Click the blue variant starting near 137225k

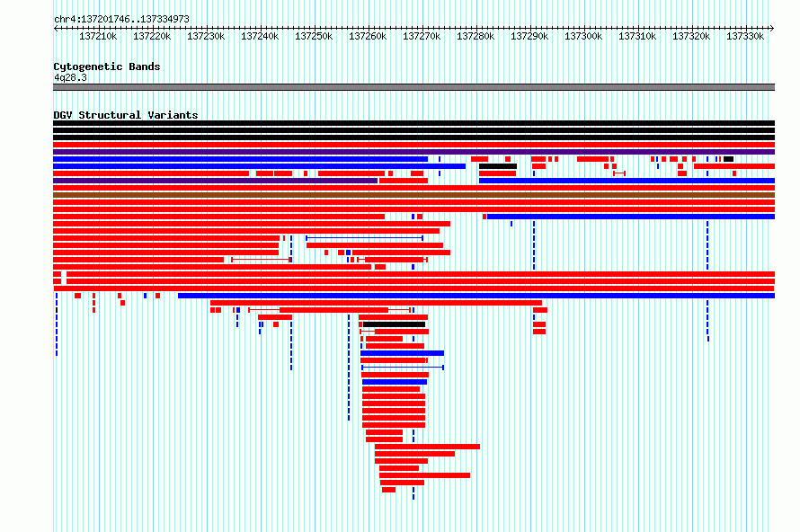[x=476, y=296]
